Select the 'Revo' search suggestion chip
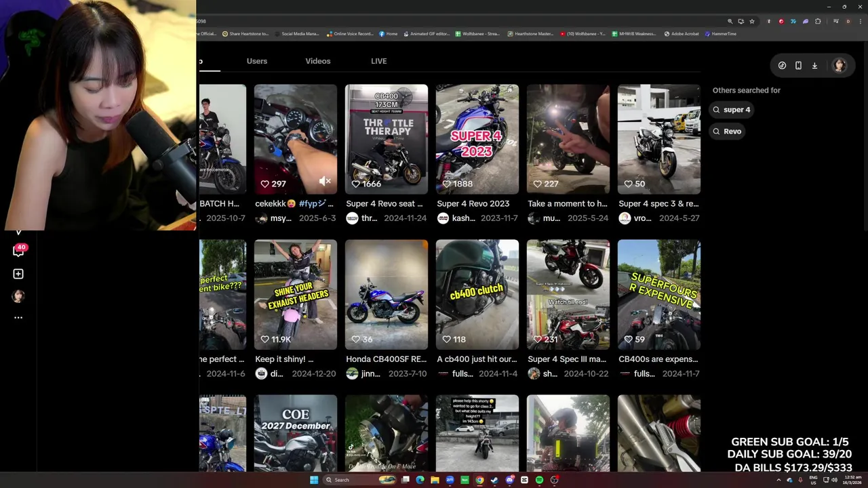 pyautogui.click(x=727, y=131)
